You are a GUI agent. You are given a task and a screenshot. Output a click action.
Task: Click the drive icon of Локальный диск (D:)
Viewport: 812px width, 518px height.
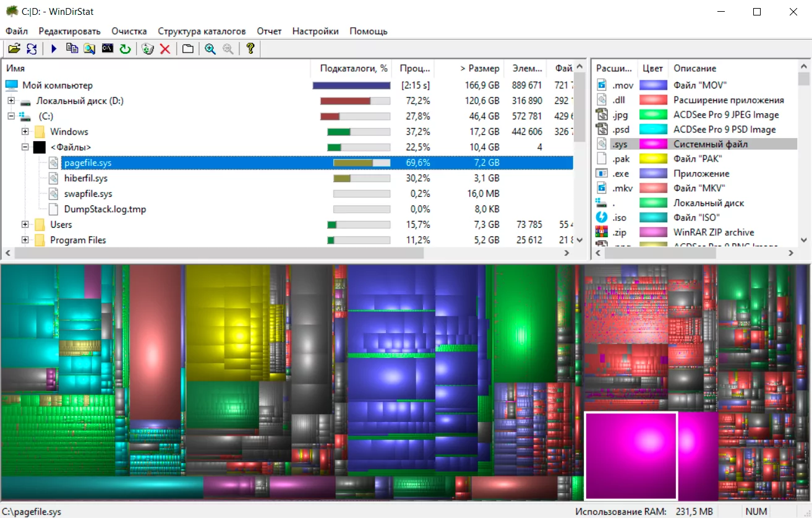click(25, 101)
